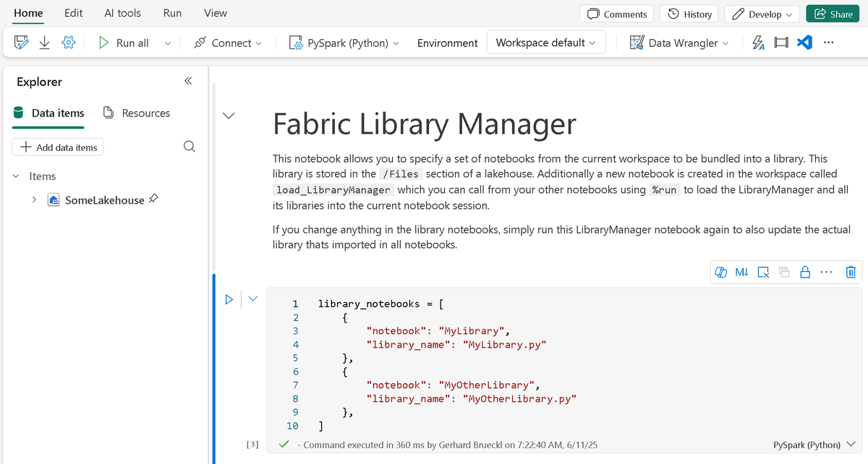
Task: Change cell language PySpark (Python) at bottom
Action: (814, 444)
